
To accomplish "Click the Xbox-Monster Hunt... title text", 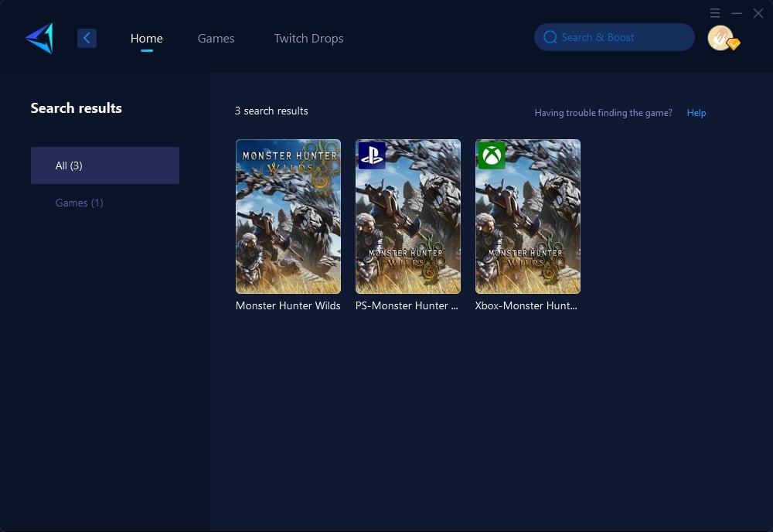I will click(x=526, y=305).
